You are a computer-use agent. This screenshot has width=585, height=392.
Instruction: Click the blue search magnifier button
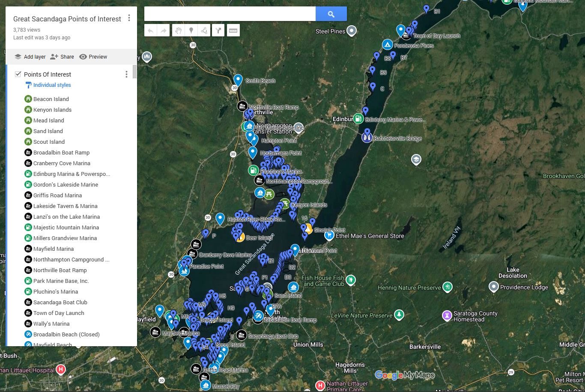pos(331,14)
